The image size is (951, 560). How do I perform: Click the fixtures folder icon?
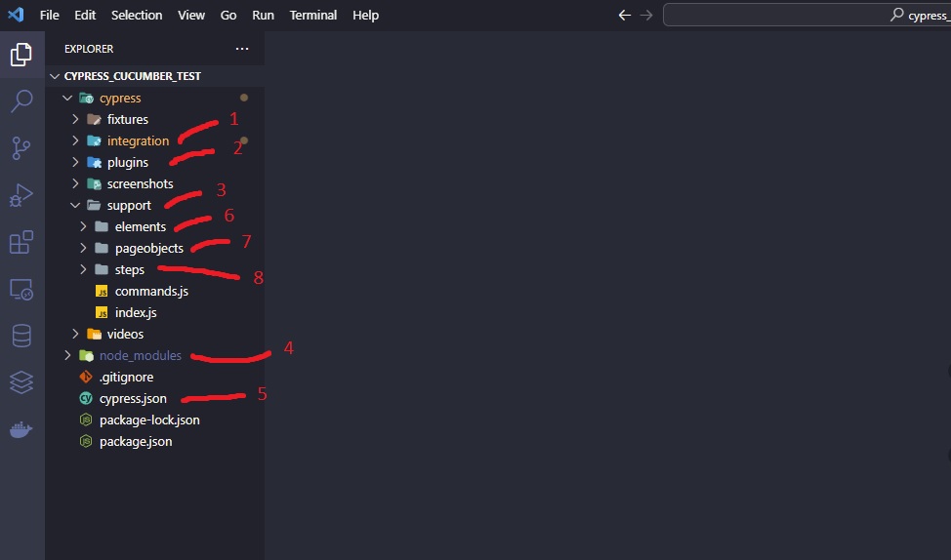[x=94, y=119]
